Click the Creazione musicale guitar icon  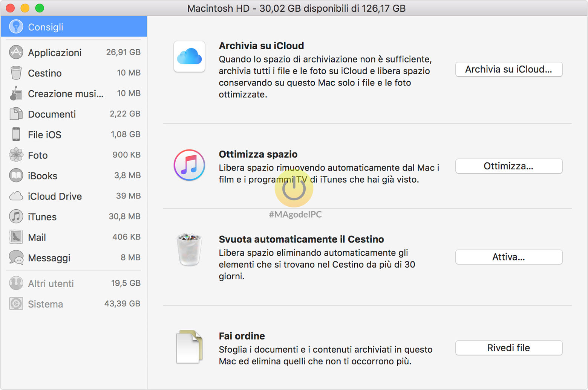16,93
